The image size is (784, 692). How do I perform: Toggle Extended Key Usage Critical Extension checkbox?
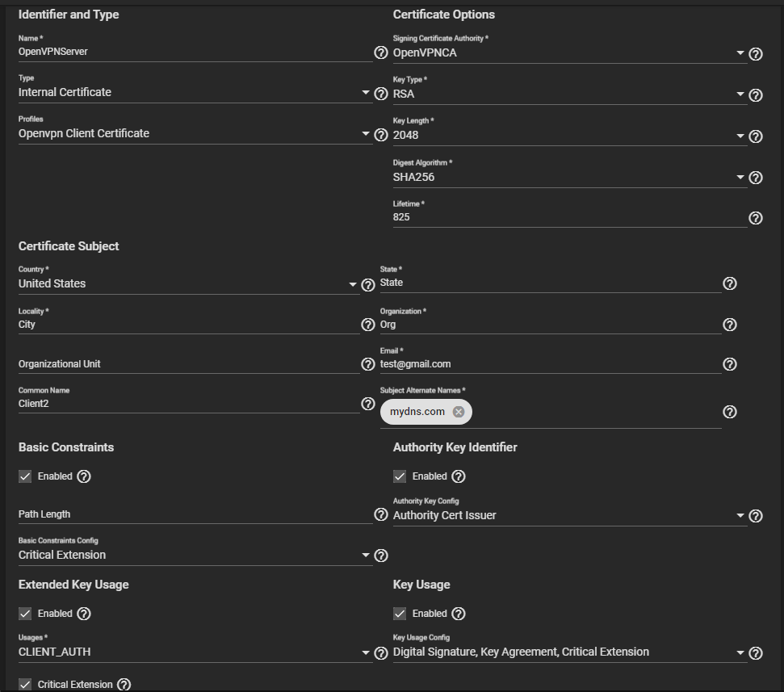25,685
